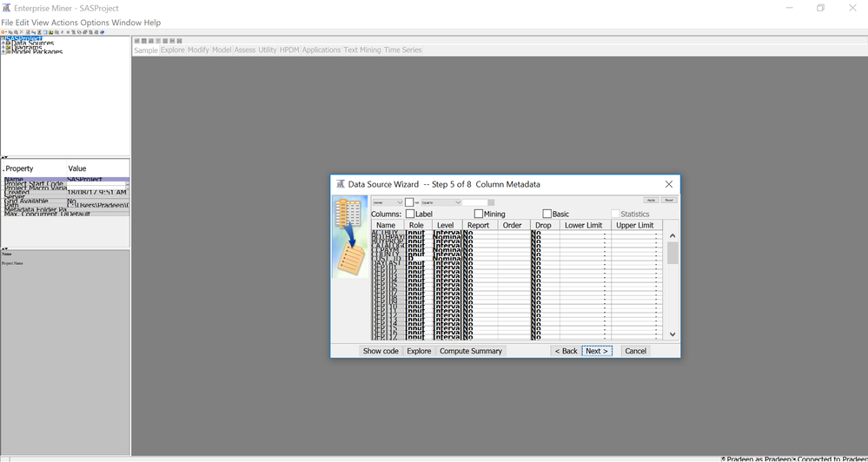This screenshot has height=462, width=868.
Task: Click the Created date value '18/08/17 9:51 AM'
Action: pos(96,193)
